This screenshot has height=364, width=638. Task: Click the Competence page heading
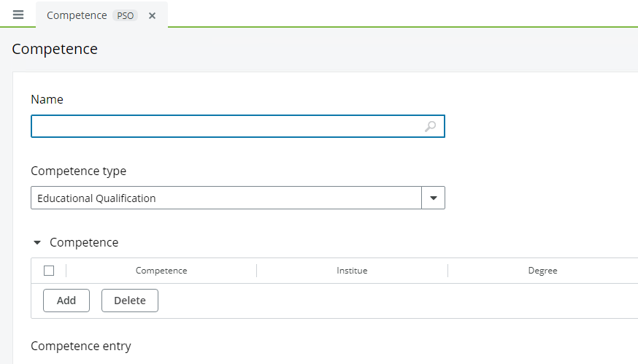coord(55,49)
